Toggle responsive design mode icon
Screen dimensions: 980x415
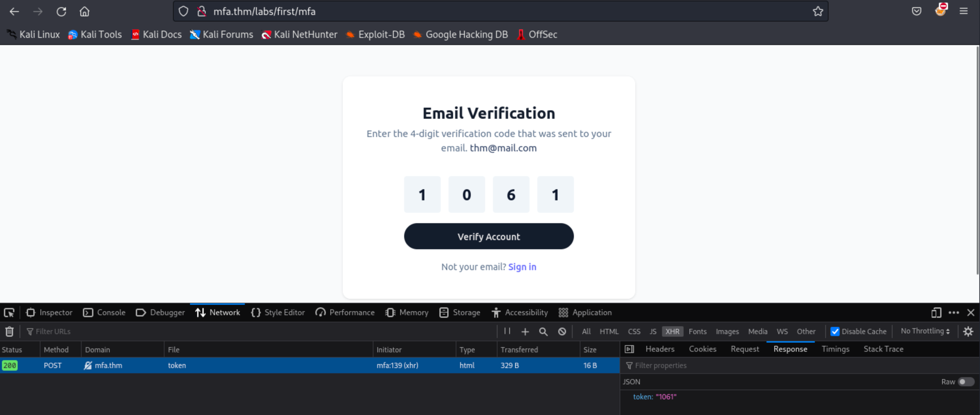tap(936, 312)
